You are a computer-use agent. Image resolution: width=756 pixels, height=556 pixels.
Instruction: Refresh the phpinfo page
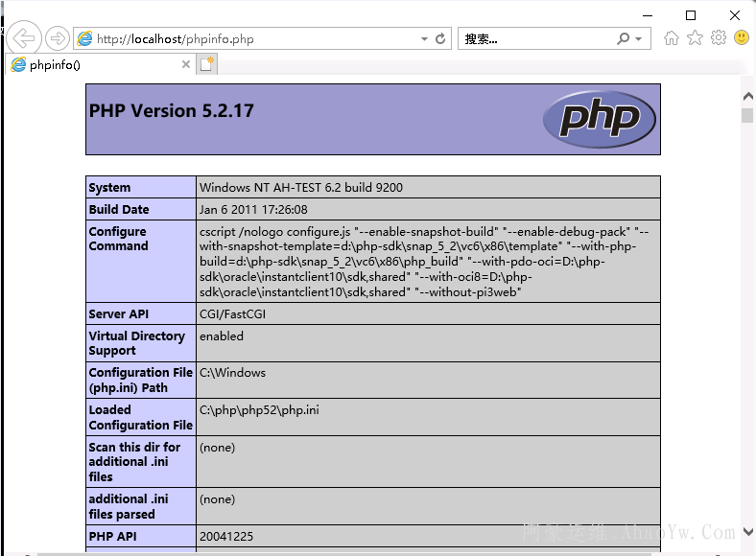point(441,39)
